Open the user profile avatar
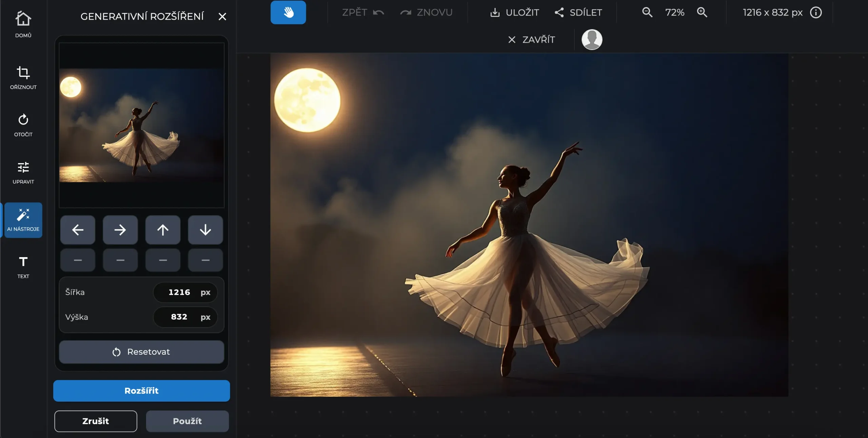 pyautogui.click(x=592, y=40)
